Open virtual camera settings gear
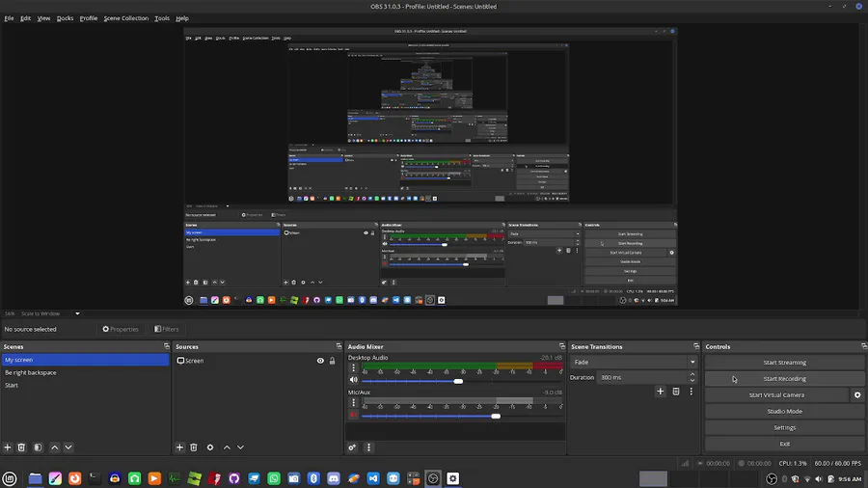This screenshot has height=488, width=868. tap(857, 395)
